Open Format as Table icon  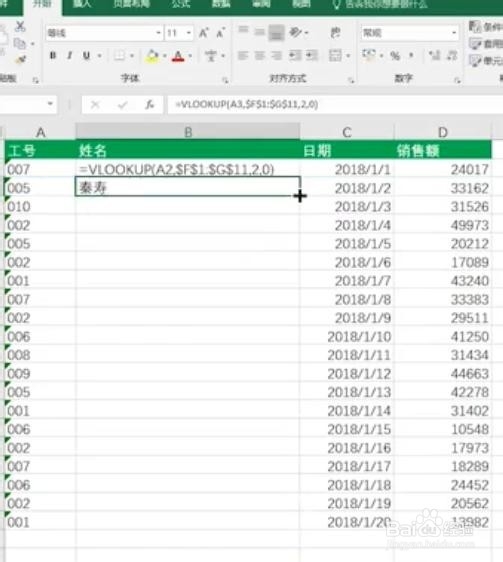pos(475,44)
